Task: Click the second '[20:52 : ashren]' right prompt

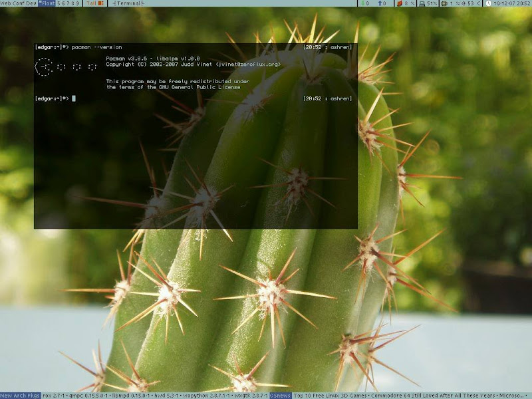Action: 327,98
